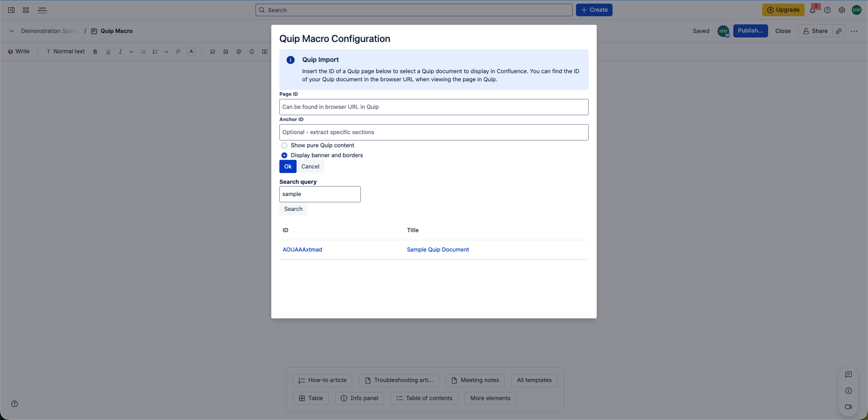Viewport: 868px width, 420px height.
Task: Open the app switcher grid icon
Action: (x=26, y=10)
